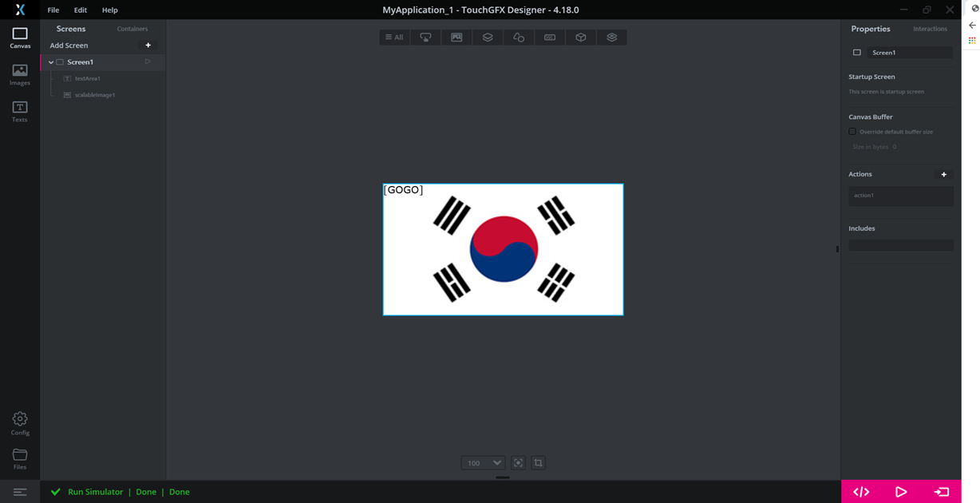Open the Config settings gear

click(20, 423)
